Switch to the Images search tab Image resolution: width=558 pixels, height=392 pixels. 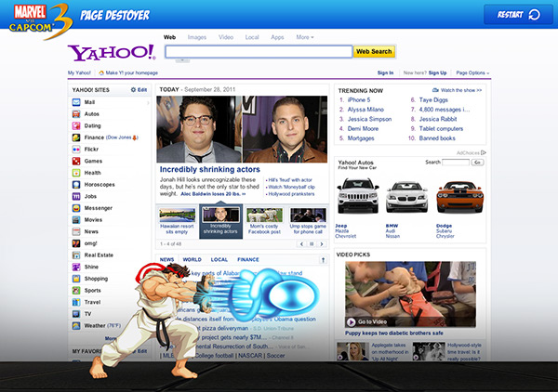pyautogui.click(x=197, y=37)
